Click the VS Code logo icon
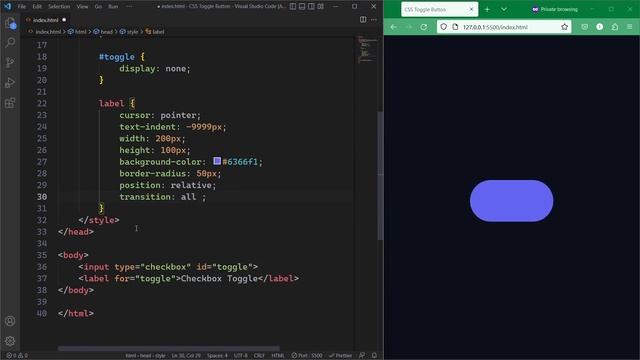The width and height of the screenshot is (640, 360). 7,7
